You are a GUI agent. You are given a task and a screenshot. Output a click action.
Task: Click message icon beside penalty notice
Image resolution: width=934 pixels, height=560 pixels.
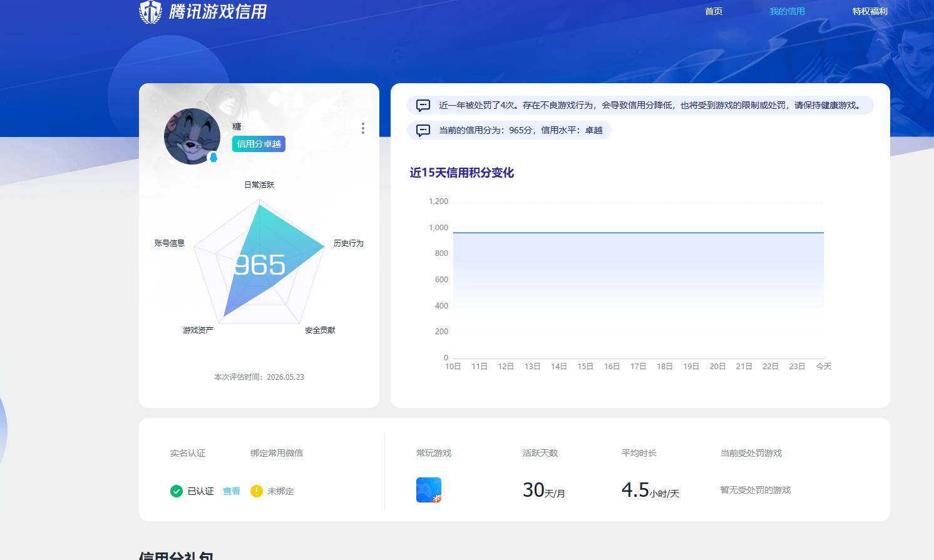[423, 106]
